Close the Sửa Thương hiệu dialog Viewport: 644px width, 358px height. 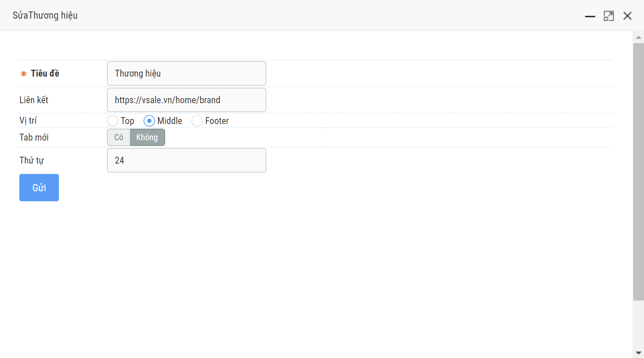(627, 16)
